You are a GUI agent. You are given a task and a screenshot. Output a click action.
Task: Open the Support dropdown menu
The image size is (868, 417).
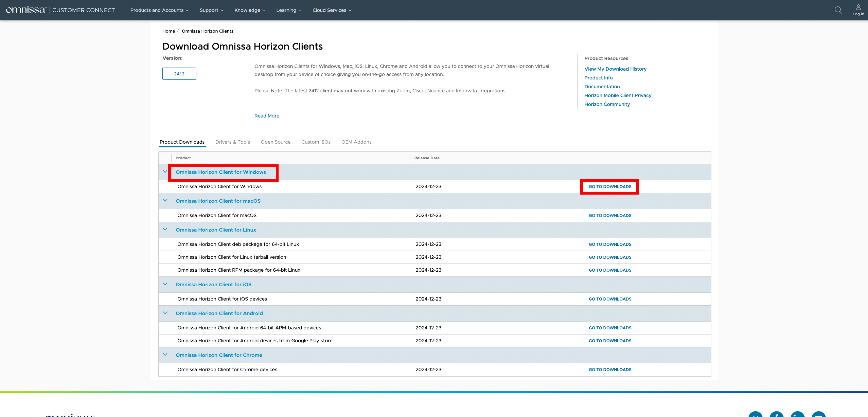211,10
